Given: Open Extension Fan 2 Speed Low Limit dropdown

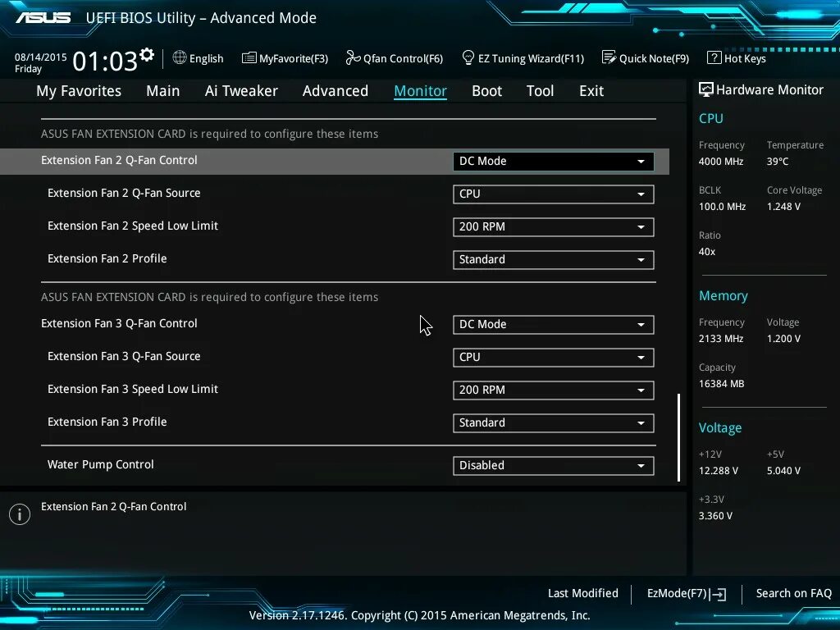Looking at the screenshot, I should coord(554,226).
